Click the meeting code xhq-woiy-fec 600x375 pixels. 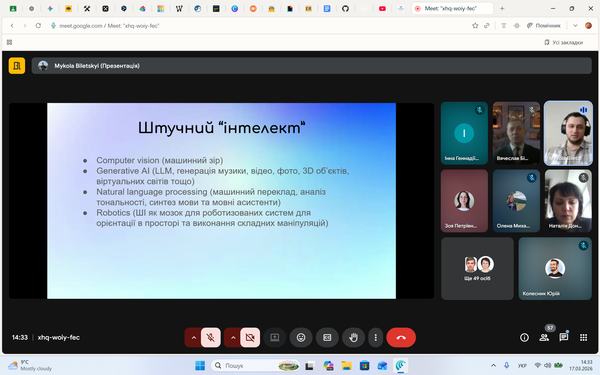tap(59, 338)
